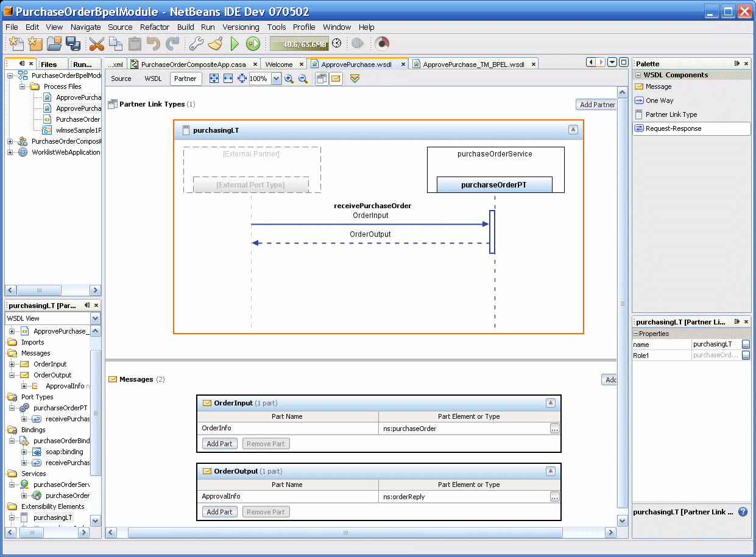This screenshot has width=756, height=557.
Task: Toggle the Messages envelope view button
Action: [336, 79]
